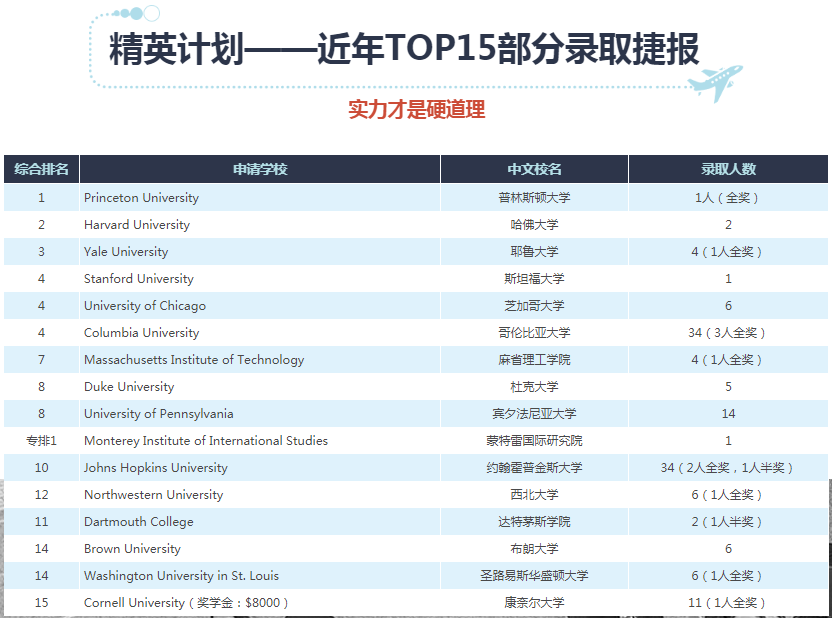The image size is (832, 618).
Task: Click the 宾夕法尼亚大学 cell
Action: point(534,414)
